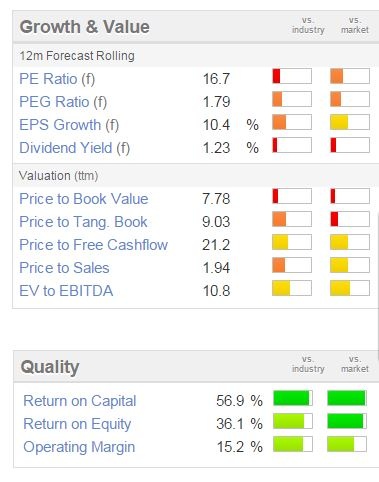Click the EPS Growth (f) link
The image size is (379, 482).
click(x=69, y=125)
